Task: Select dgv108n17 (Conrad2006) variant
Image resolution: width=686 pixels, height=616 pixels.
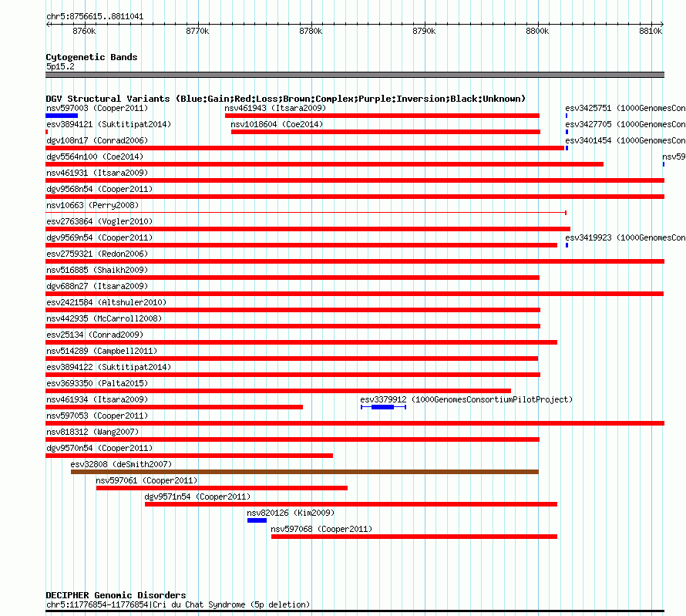Action: click(x=305, y=148)
